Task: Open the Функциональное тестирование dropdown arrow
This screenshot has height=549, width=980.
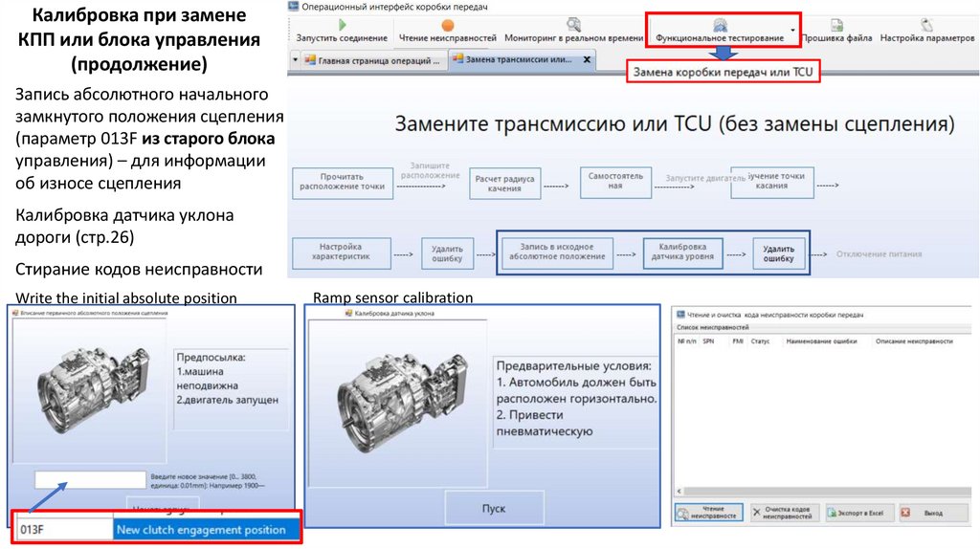Action: point(792,30)
